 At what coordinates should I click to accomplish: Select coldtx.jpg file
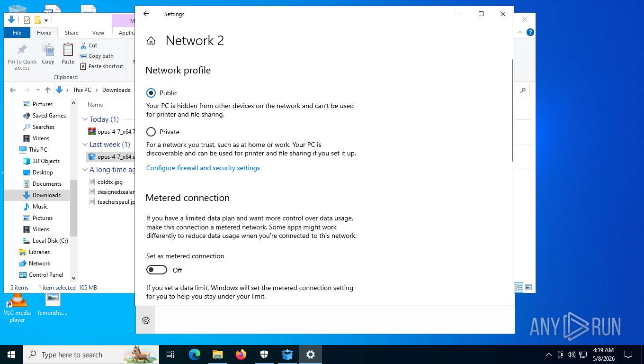(x=106, y=182)
